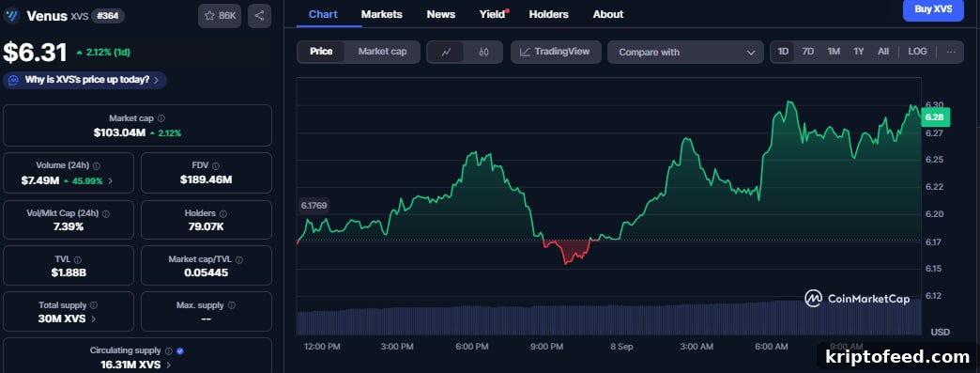
Task: Click the Venus XVS logo icon
Action: point(11,16)
